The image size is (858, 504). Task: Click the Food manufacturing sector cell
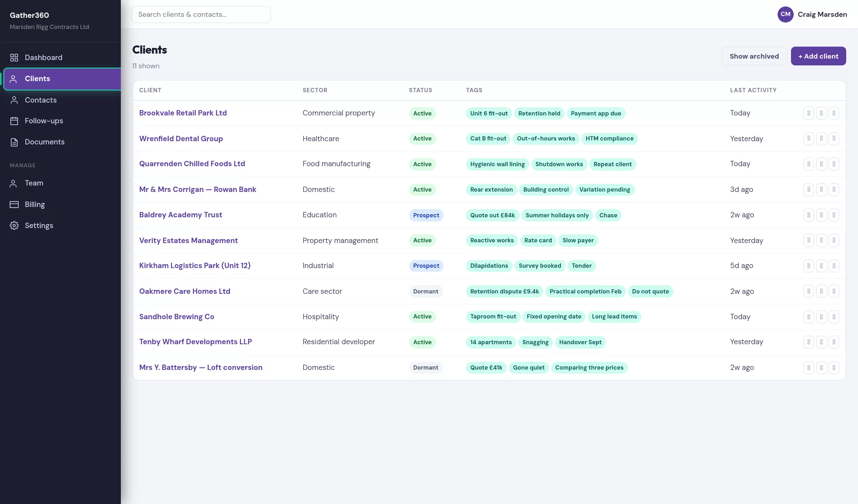click(x=336, y=164)
